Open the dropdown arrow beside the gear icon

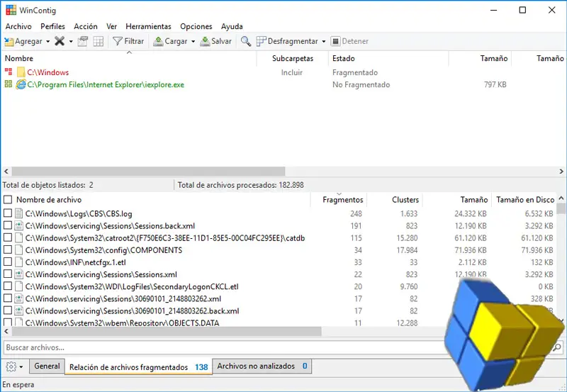21,366
